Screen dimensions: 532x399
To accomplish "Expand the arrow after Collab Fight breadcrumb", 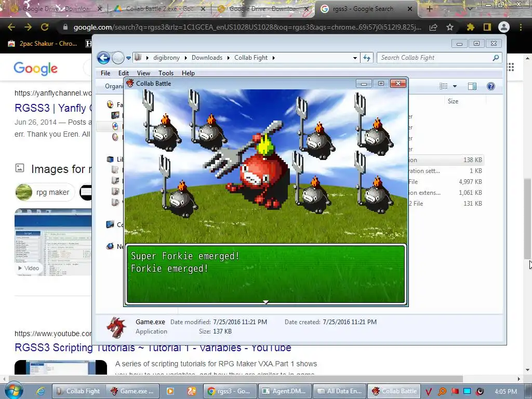I will point(273,58).
